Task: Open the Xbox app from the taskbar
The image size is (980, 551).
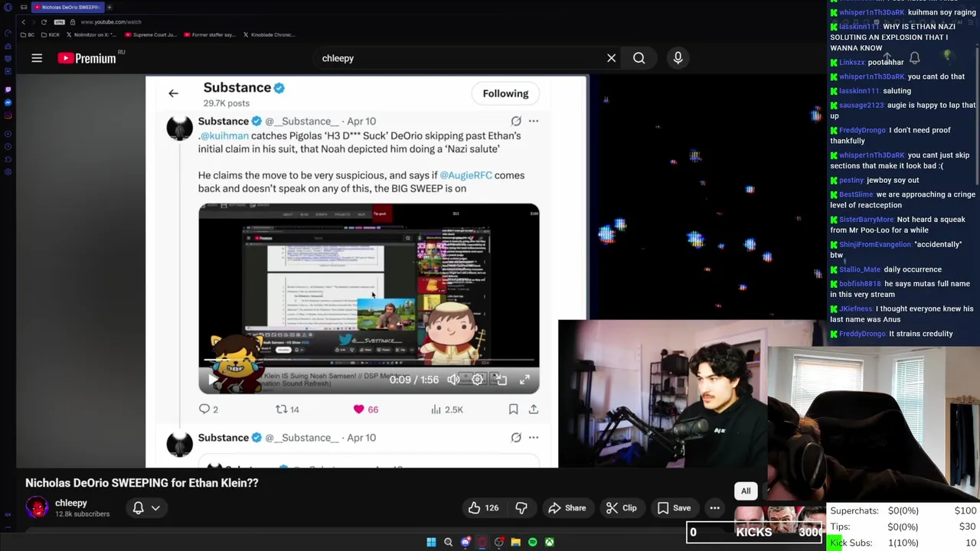Action: tap(549, 542)
